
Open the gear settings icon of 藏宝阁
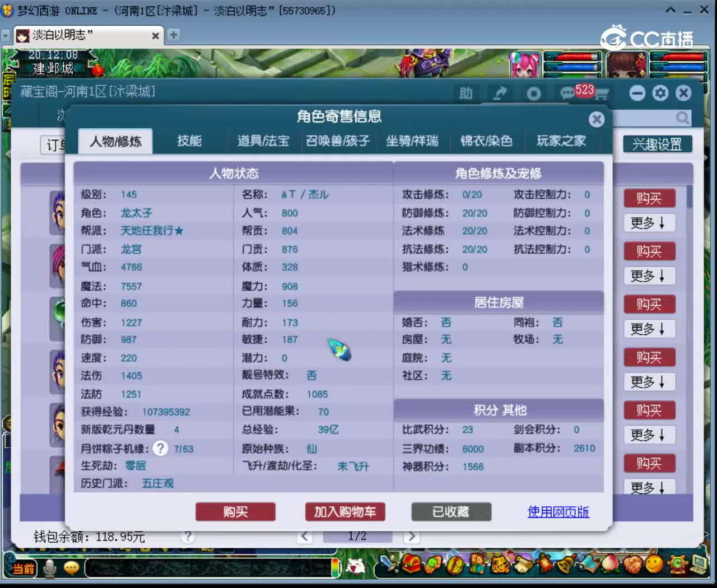click(660, 93)
